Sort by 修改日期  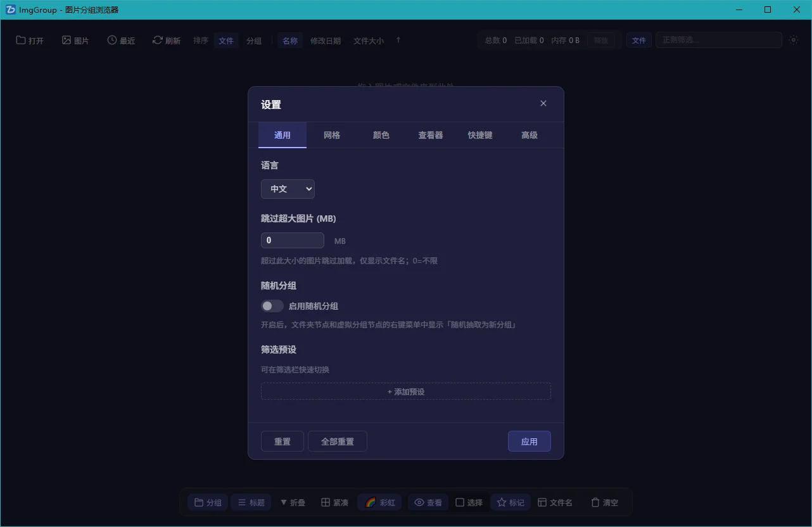click(326, 41)
